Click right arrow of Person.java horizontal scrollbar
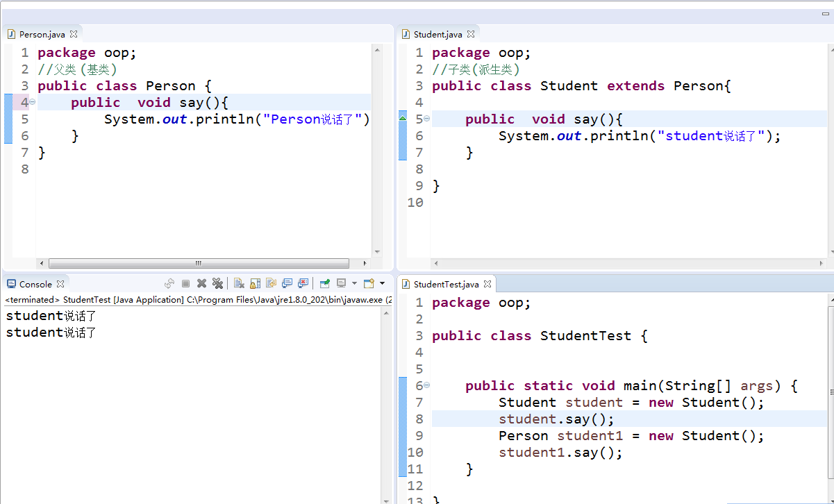 [366, 263]
